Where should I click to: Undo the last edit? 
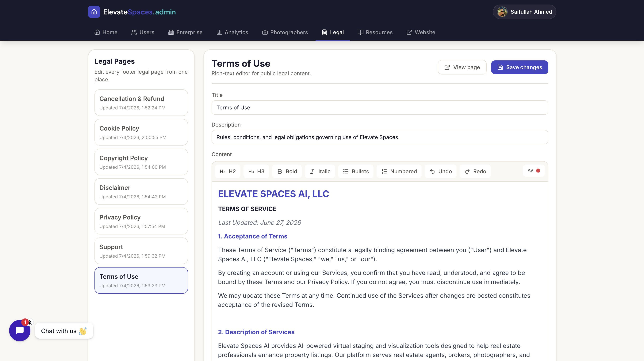pyautogui.click(x=440, y=171)
